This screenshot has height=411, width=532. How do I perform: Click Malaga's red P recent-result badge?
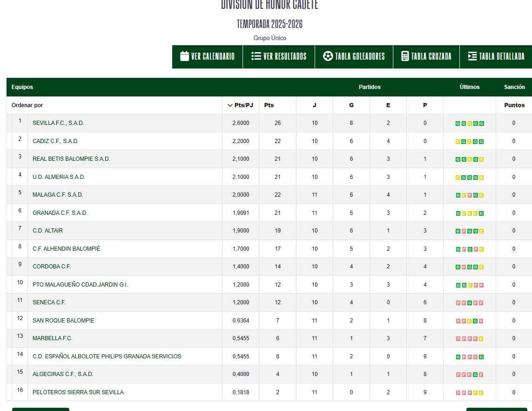[x=470, y=195]
